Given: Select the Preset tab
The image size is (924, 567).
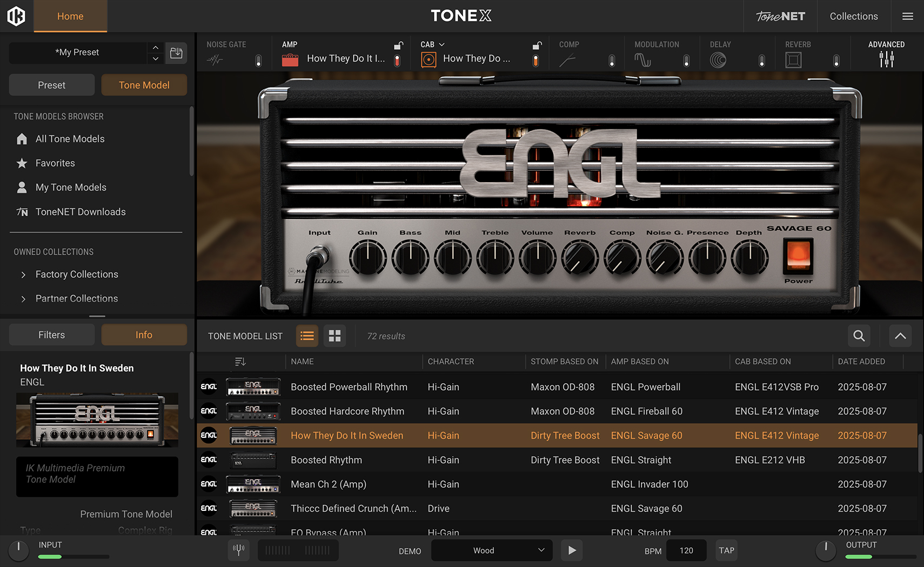Looking at the screenshot, I should click(52, 85).
